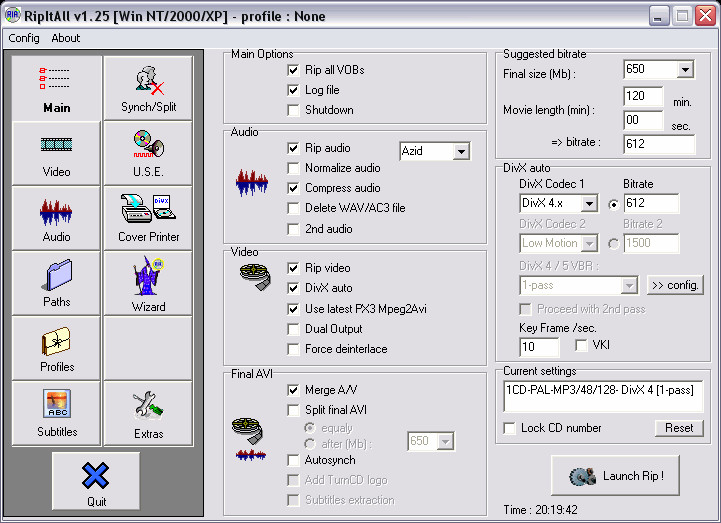The image size is (721, 523).
Task: Click the Movie length minutes field
Action: (x=643, y=96)
